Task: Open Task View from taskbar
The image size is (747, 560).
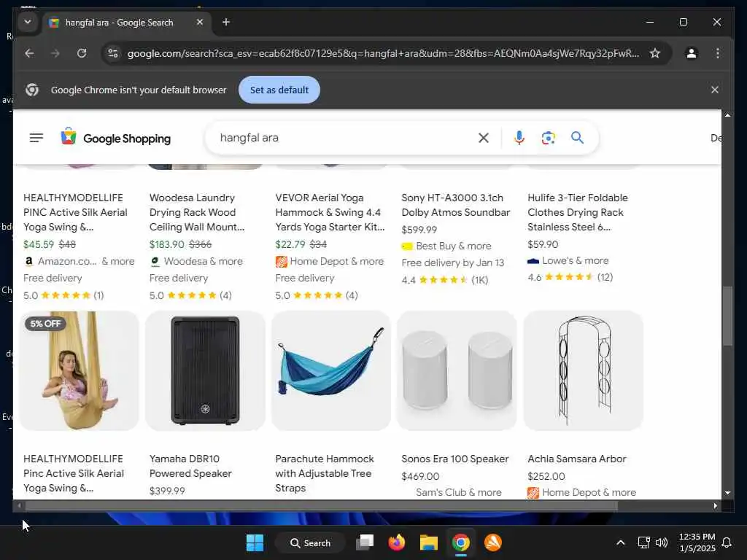Action: point(365,542)
